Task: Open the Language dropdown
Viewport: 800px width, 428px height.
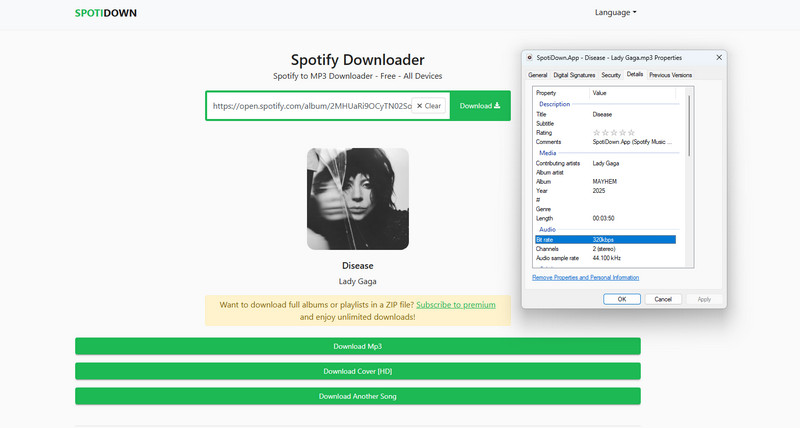Action: point(615,12)
